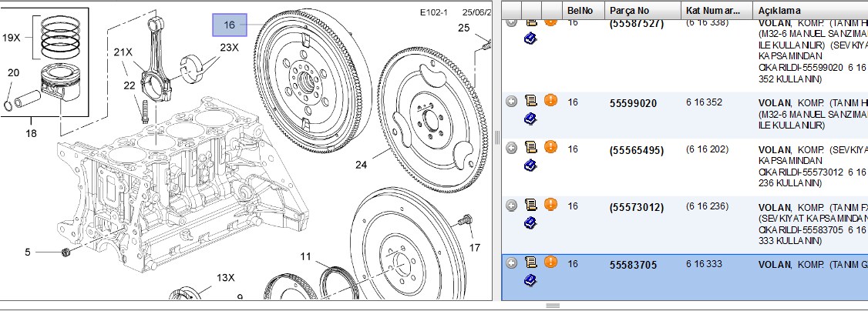Click the blue book icon for part 55583705

(530, 281)
